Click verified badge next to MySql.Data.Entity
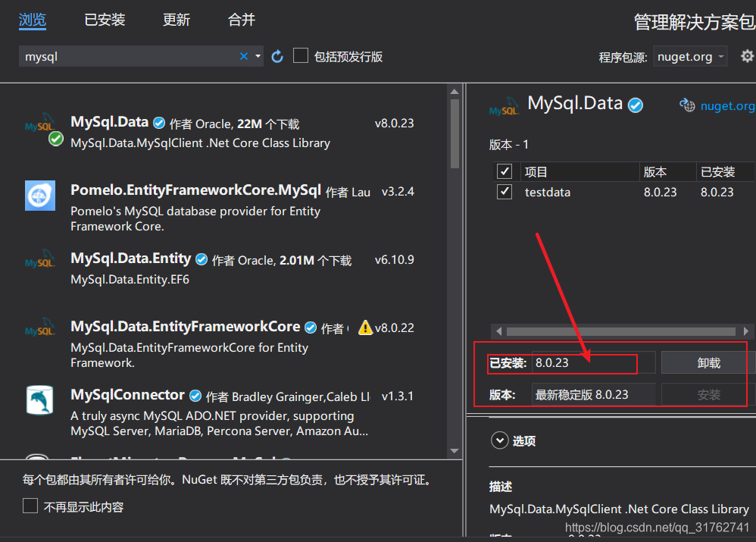 [x=201, y=260]
